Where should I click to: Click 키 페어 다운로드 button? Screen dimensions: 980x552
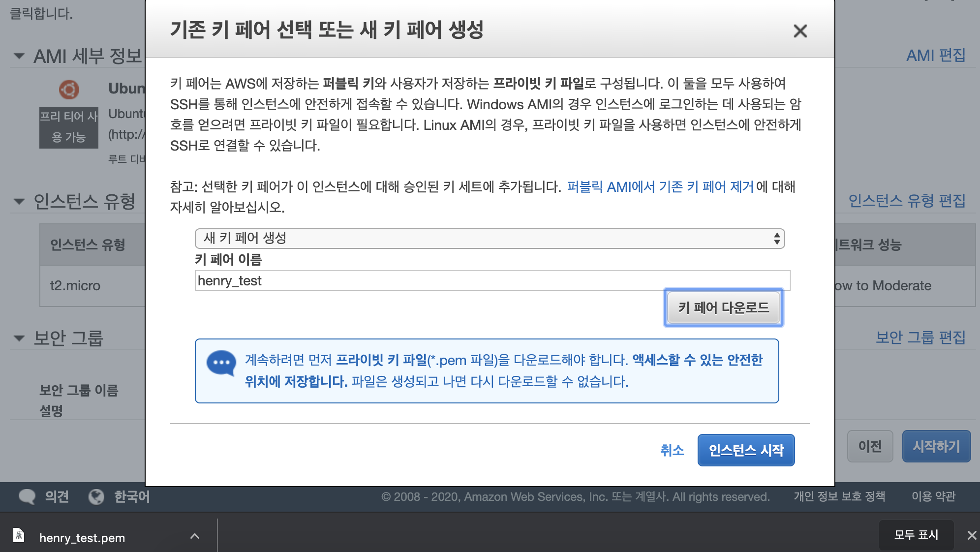click(x=723, y=308)
